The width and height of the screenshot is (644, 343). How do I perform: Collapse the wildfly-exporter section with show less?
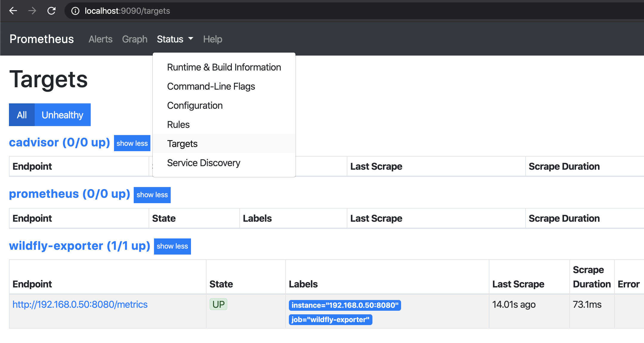click(x=172, y=246)
